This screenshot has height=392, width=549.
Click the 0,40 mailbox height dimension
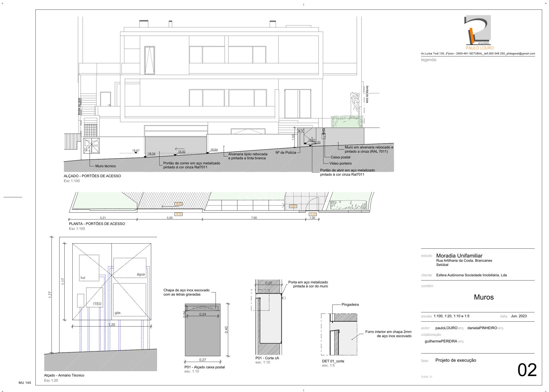226,330
